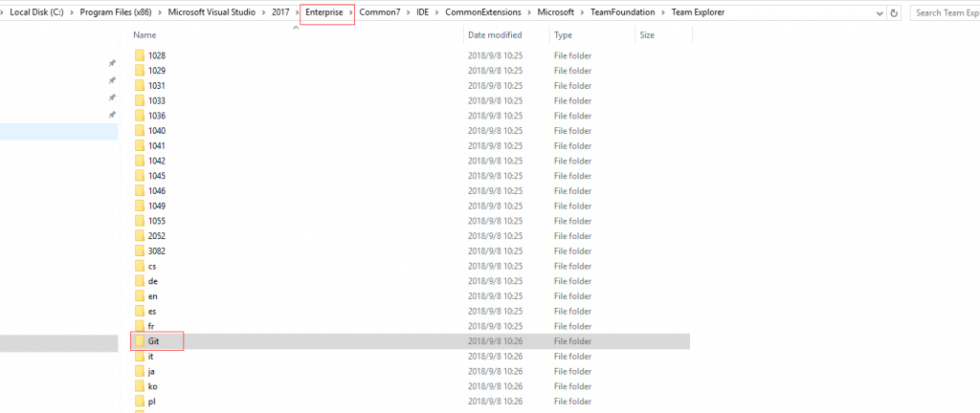
Task: Go to the Common7 breadcrumb
Action: pyautogui.click(x=380, y=12)
